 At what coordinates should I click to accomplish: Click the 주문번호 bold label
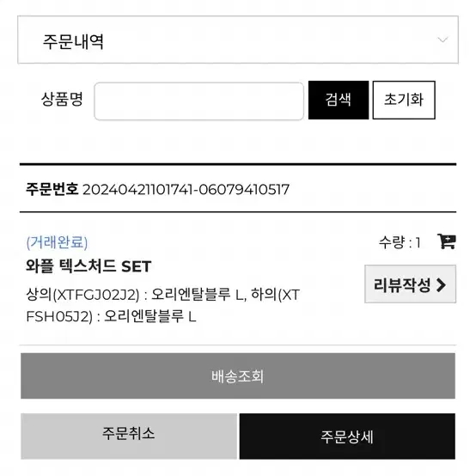point(52,189)
